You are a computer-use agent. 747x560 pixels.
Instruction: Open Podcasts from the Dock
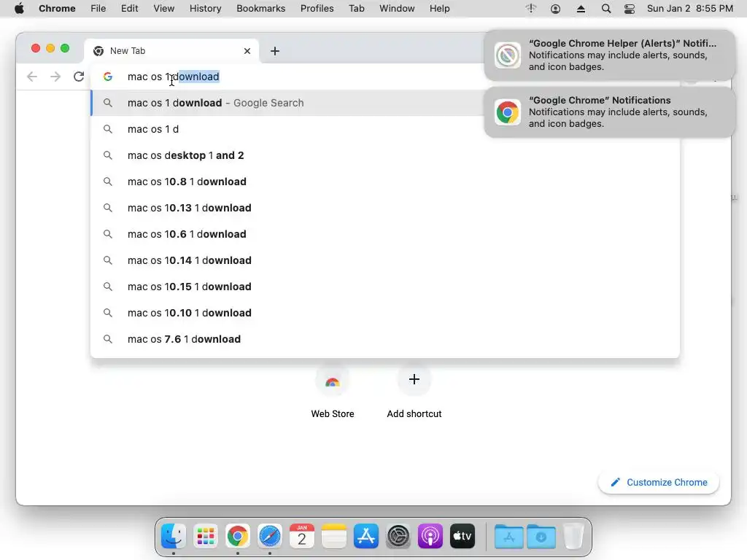point(430,536)
